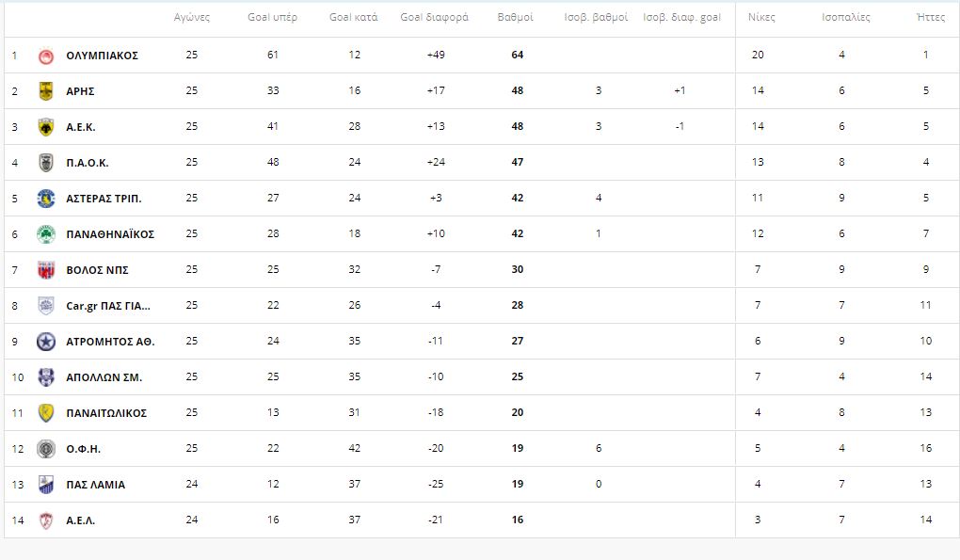Click the Olympiakos club crest icon
Screen dimensions: 960x560
46,56
